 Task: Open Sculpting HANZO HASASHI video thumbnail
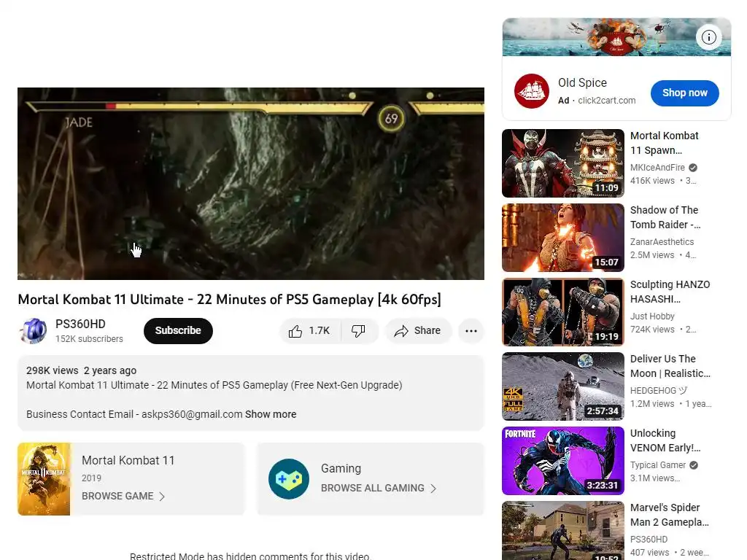tap(563, 312)
